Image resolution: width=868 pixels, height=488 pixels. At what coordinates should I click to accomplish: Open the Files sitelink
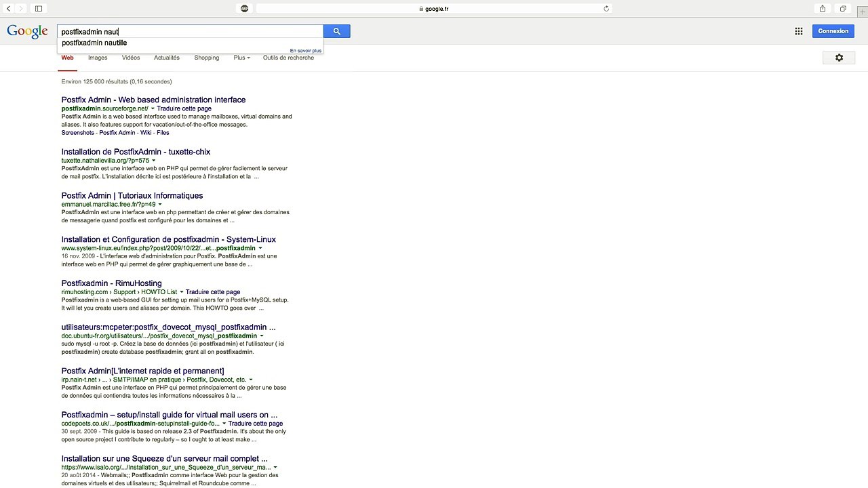pyautogui.click(x=163, y=133)
